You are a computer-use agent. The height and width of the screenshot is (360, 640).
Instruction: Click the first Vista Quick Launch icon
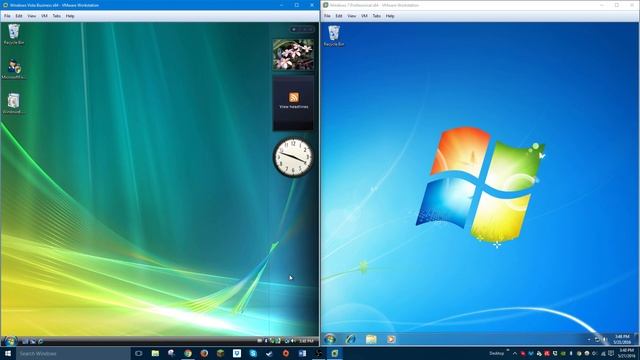(25, 341)
